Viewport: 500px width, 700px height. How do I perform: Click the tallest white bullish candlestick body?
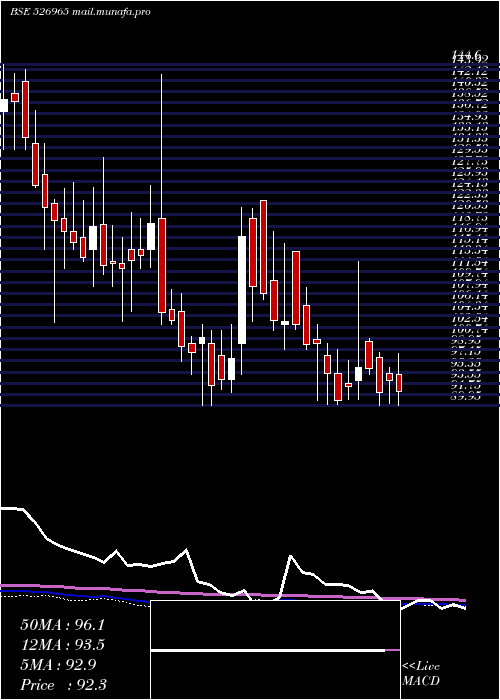pos(242,290)
